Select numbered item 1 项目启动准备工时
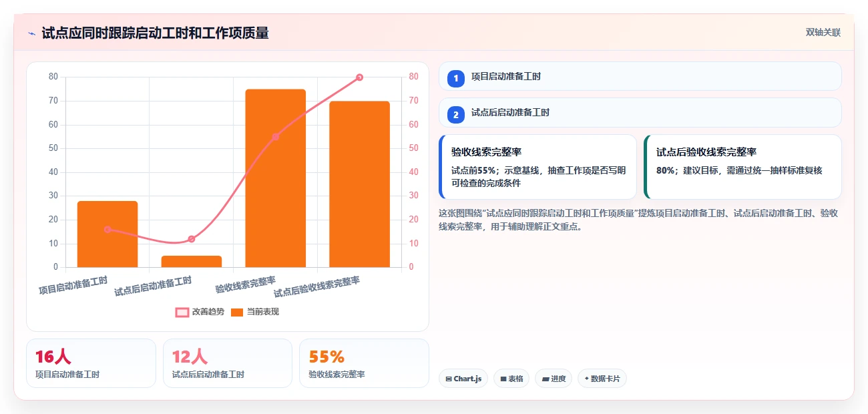Image resolution: width=868 pixels, height=414 pixels. tap(640, 76)
